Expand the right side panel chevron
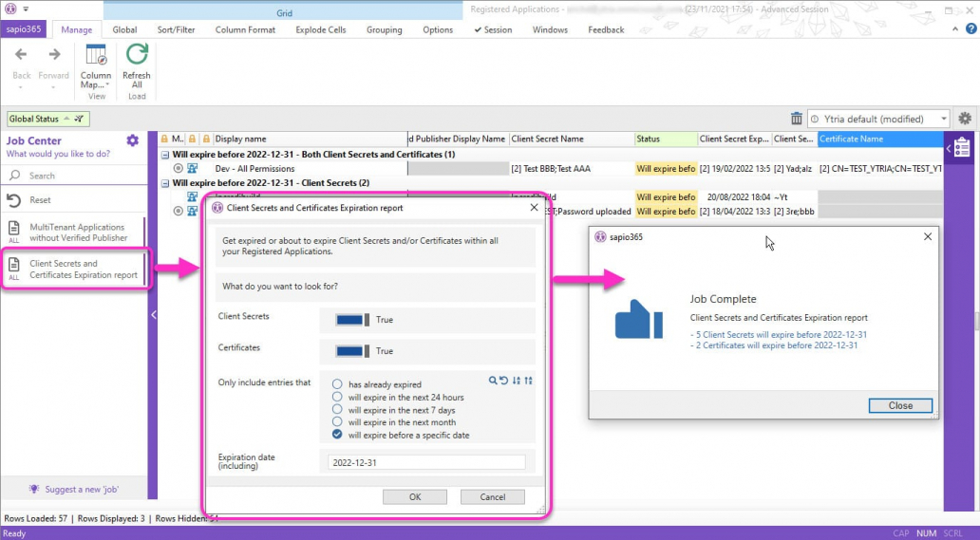980x540 pixels. [x=948, y=149]
